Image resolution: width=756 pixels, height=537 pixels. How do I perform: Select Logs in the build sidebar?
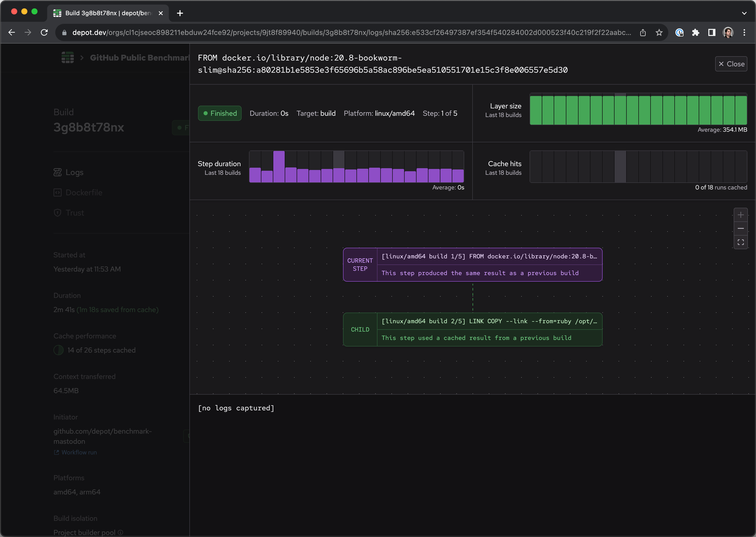[x=75, y=172]
